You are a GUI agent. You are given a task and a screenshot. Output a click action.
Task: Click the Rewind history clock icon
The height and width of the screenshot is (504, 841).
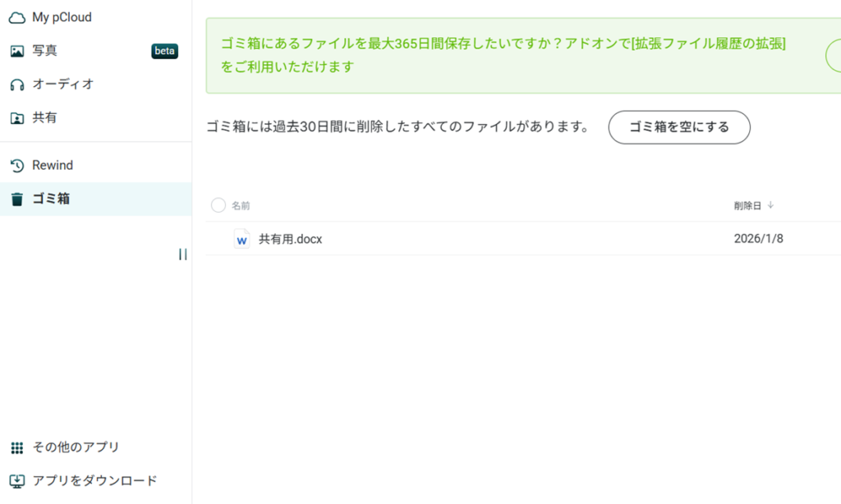coord(16,166)
